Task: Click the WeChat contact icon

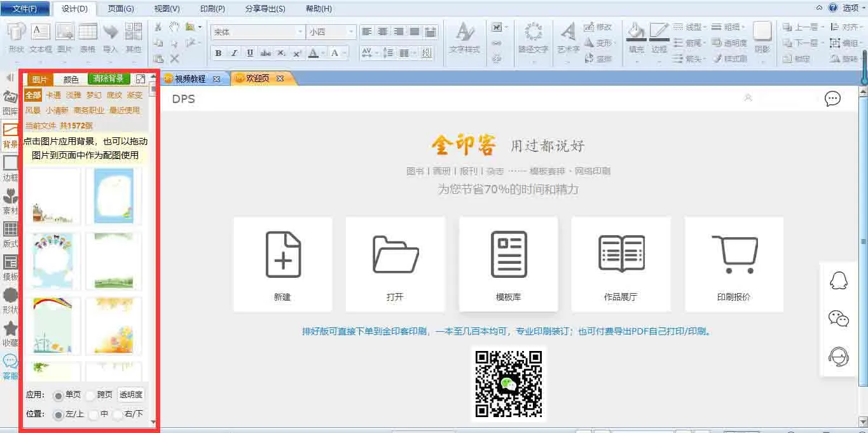Action: coord(839,319)
